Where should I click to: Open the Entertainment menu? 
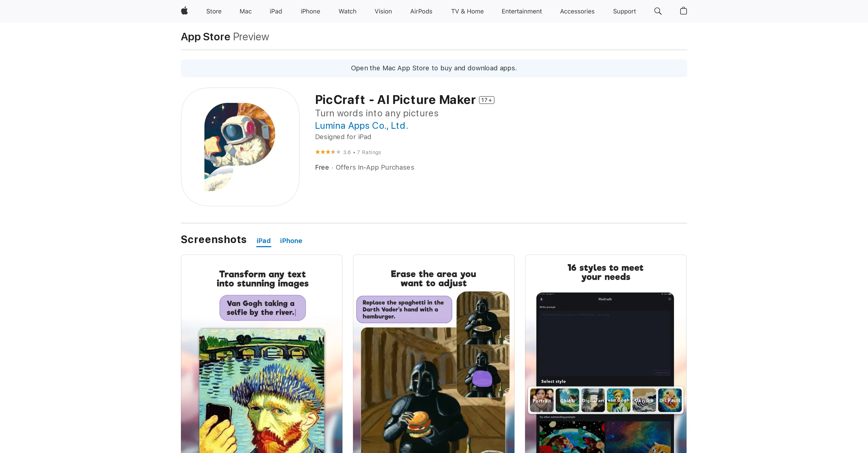point(522,11)
